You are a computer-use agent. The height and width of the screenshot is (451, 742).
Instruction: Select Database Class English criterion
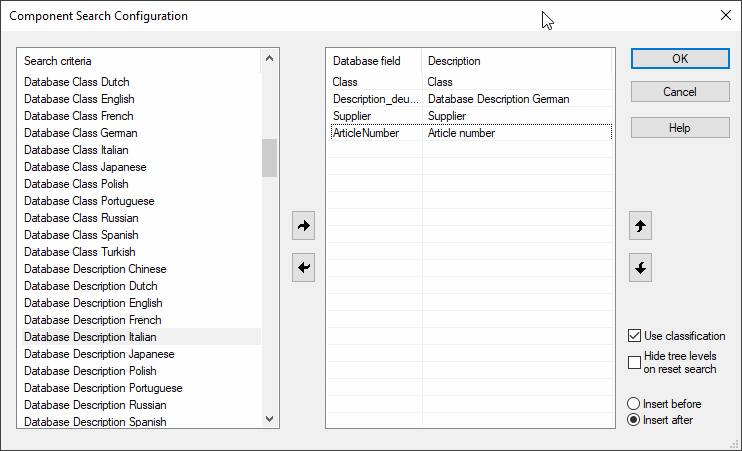[x=141, y=99]
